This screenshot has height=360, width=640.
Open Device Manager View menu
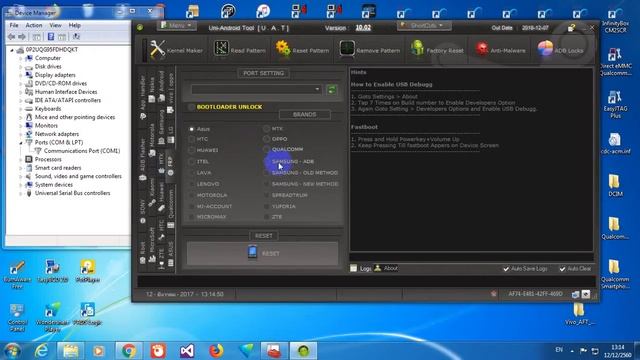[56, 25]
